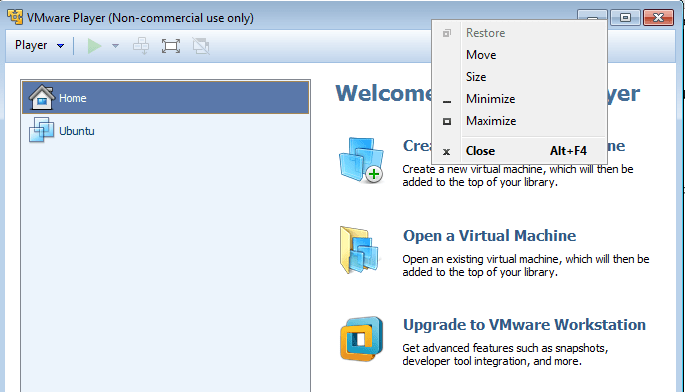The width and height of the screenshot is (685, 392).
Task: Choose Move from the window menu
Action: (x=519, y=55)
